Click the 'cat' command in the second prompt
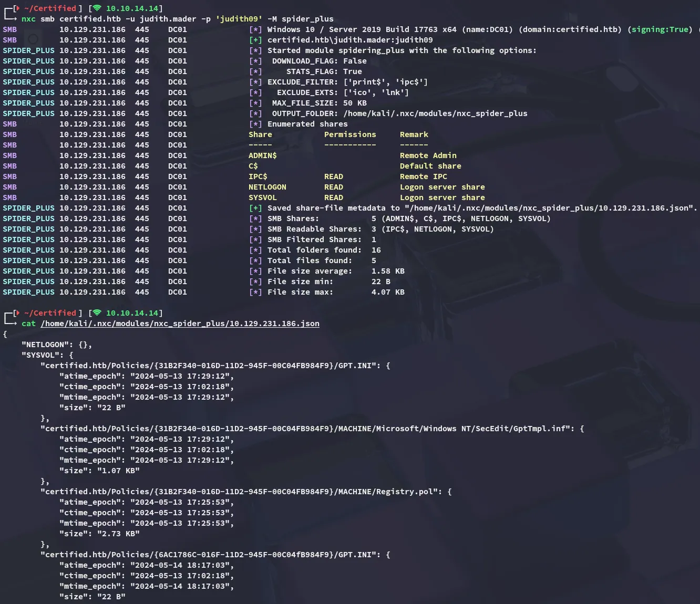This screenshot has width=700, height=604. pyautogui.click(x=28, y=324)
